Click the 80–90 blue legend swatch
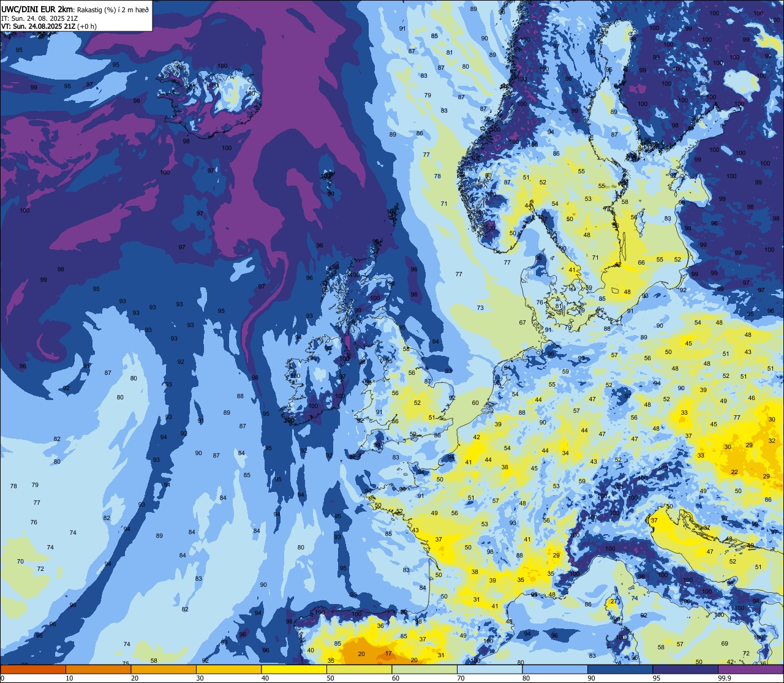 [x=555, y=669]
